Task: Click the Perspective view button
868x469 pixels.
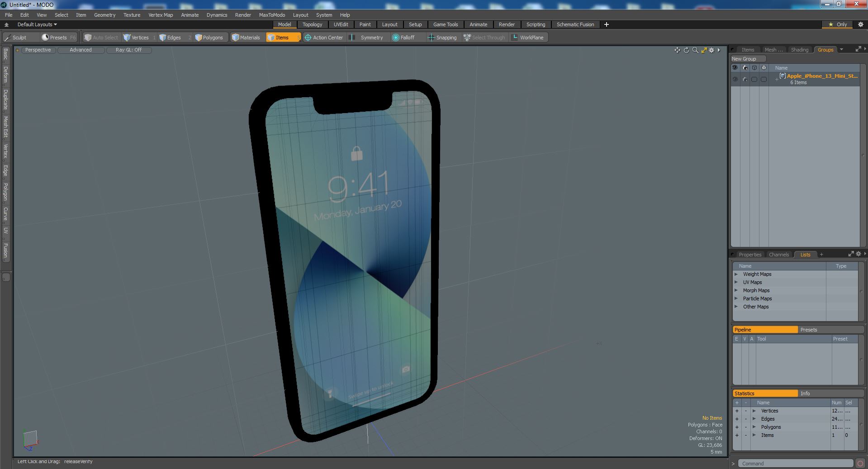Action: pyautogui.click(x=38, y=50)
